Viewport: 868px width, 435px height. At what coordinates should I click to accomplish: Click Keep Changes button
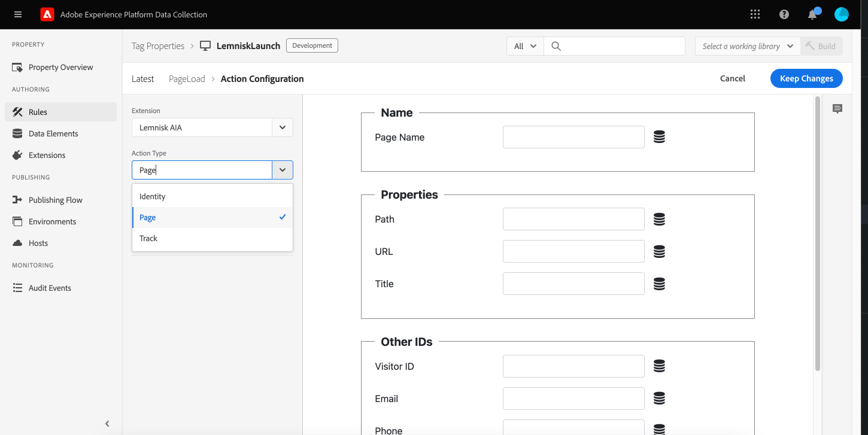pyautogui.click(x=806, y=78)
